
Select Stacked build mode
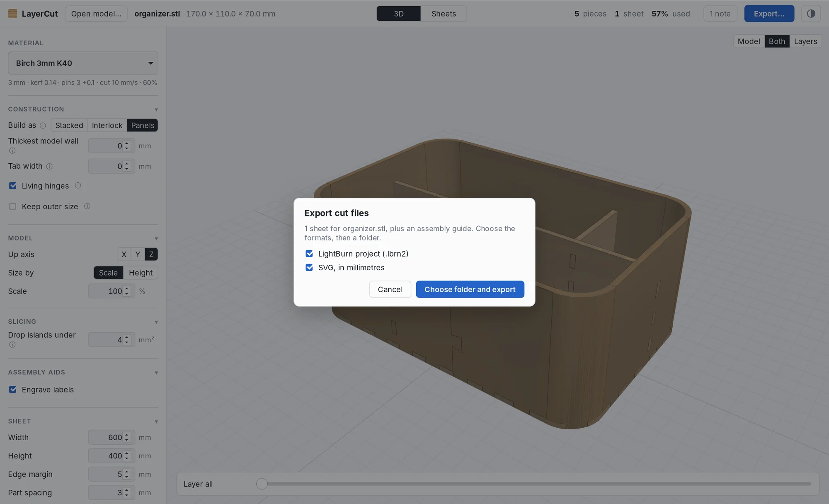(69, 125)
